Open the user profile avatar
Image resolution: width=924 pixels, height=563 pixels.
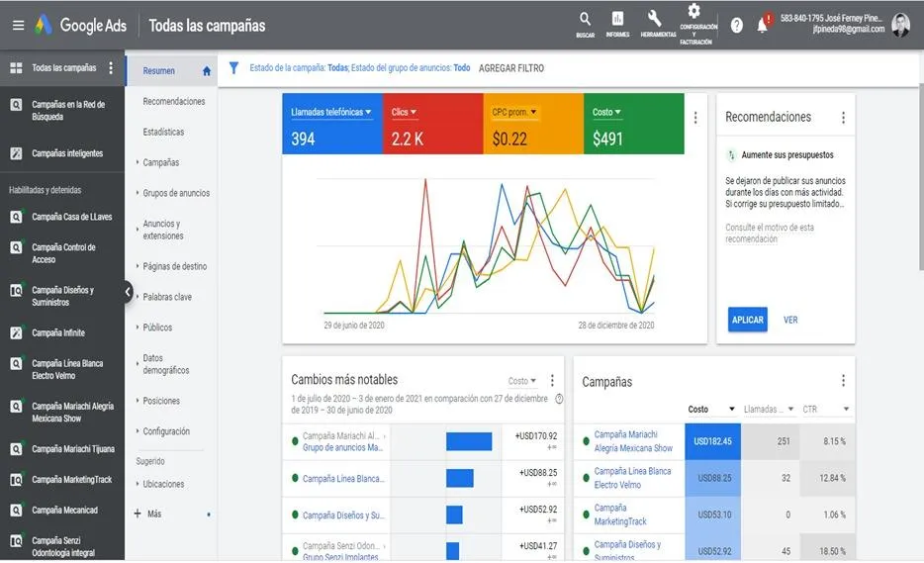click(x=900, y=26)
